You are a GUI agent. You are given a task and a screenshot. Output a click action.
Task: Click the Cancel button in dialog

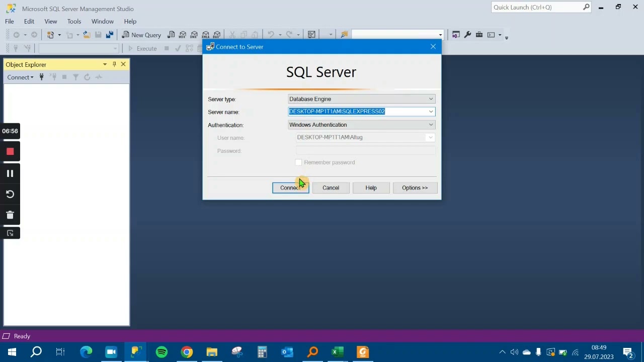pyautogui.click(x=331, y=188)
